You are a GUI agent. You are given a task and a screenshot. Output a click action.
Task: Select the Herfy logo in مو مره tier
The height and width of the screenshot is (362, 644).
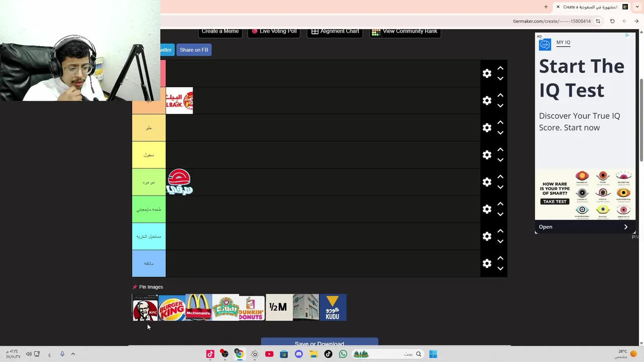coord(179,182)
